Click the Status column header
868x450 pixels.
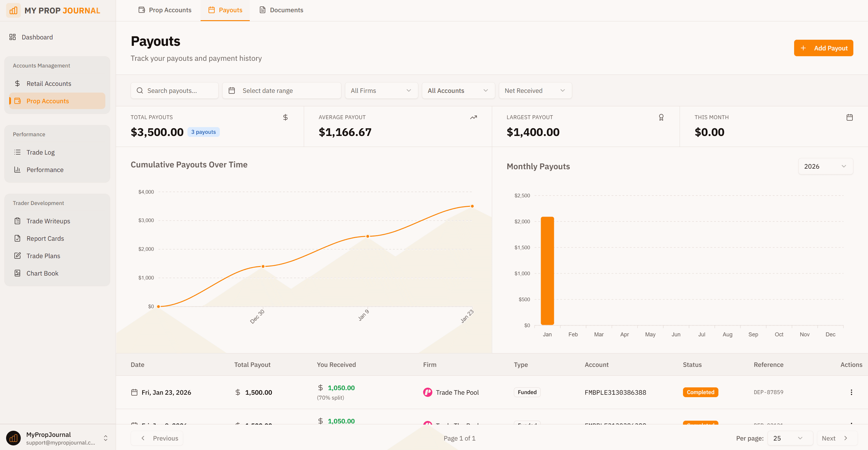click(692, 365)
